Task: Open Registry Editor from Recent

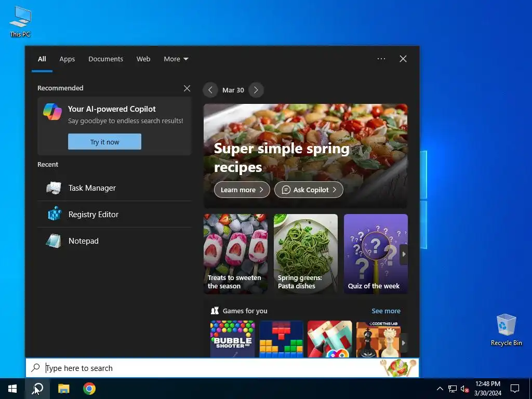Action: click(115, 214)
